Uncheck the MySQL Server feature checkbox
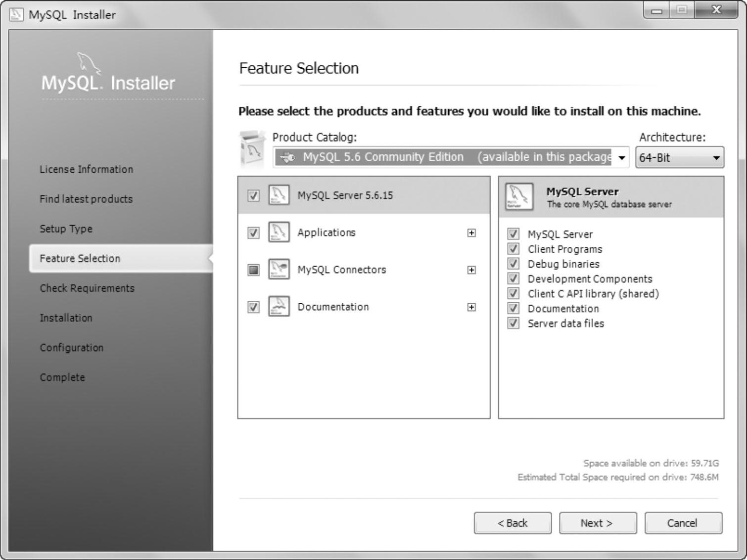Image resolution: width=747 pixels, height=560 pixels. point(514,234)
